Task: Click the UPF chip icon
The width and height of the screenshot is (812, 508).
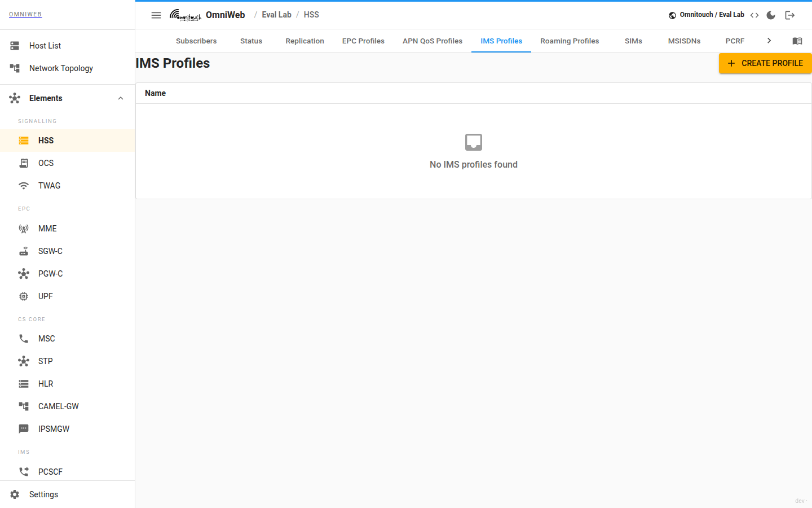Action: [x=24, y=296]
